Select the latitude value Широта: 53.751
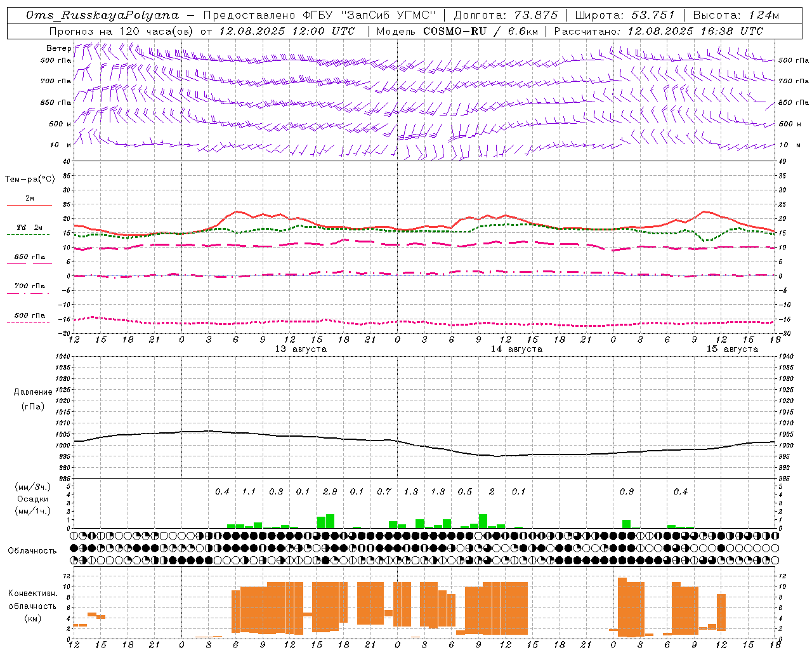812x650 pixels. (624, 15)
